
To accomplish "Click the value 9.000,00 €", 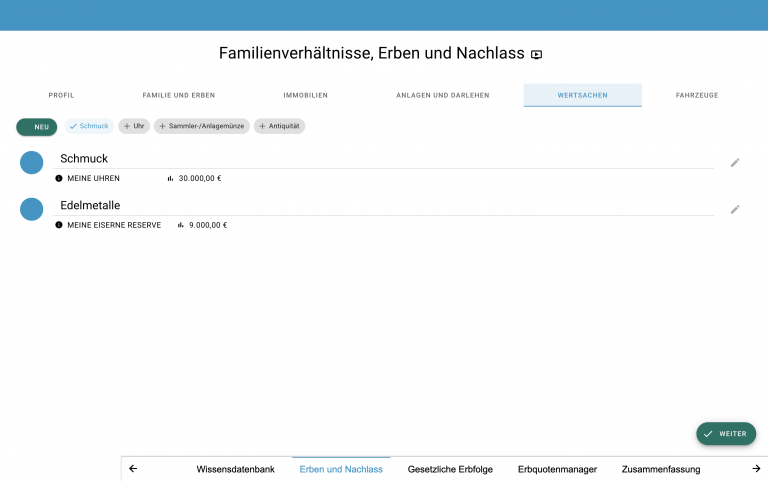I will point(208,225).
